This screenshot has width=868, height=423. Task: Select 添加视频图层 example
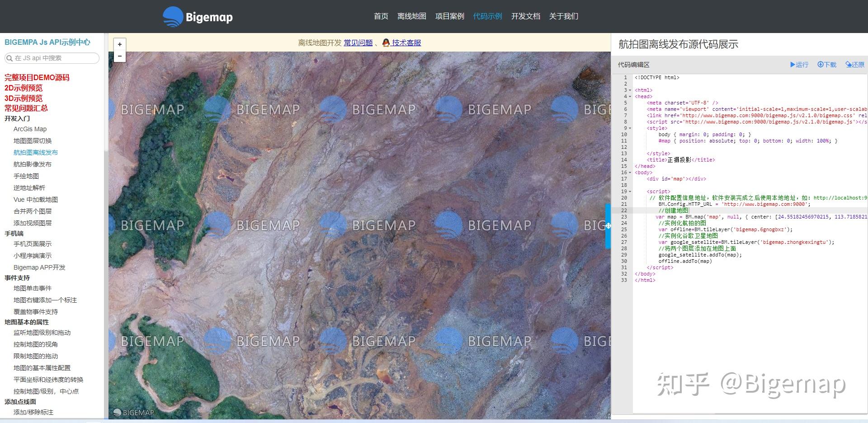coord(33,223)
